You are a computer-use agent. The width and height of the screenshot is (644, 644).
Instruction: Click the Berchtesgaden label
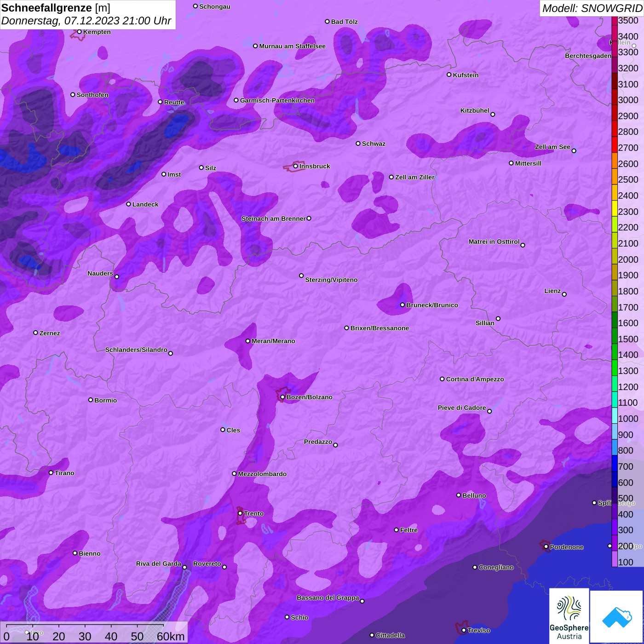pos(588,56)
